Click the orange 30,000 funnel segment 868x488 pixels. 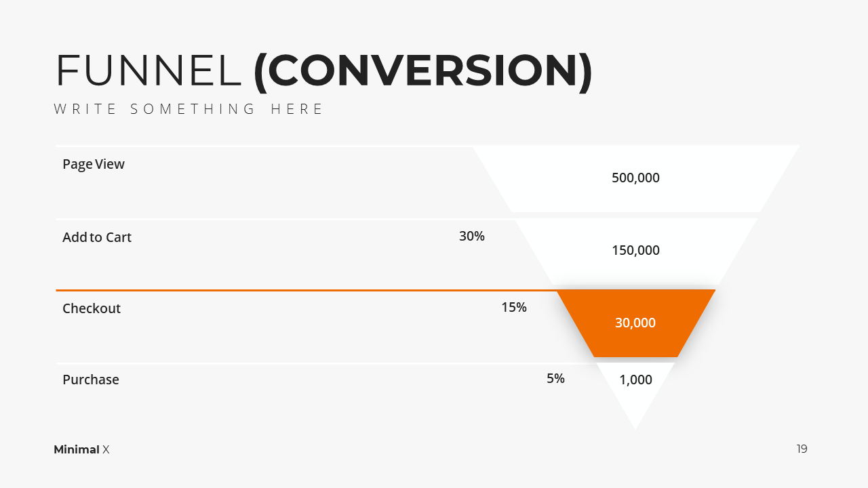(635, 323)
